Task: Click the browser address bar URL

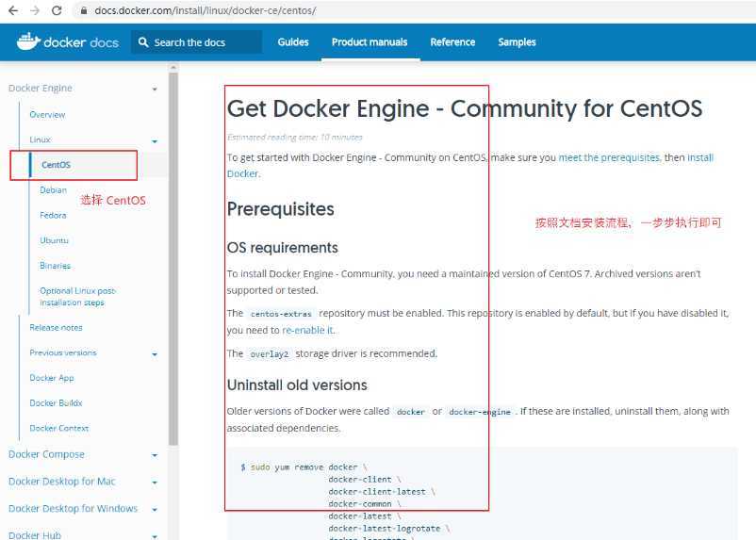Action: 205,10
